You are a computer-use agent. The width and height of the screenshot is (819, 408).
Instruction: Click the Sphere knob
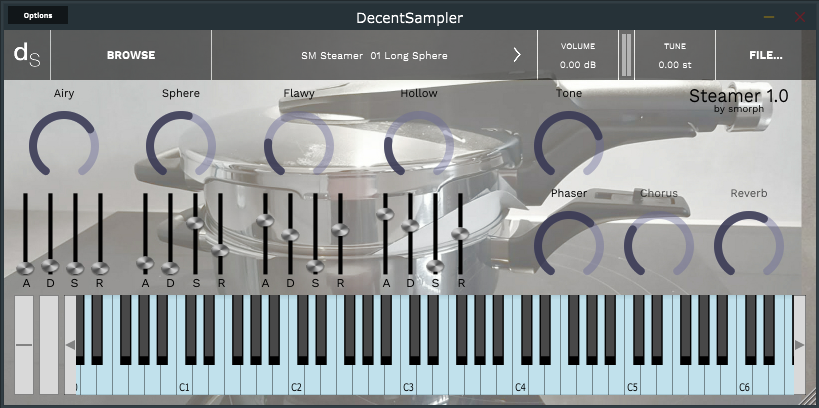click(x=181, y=145)
